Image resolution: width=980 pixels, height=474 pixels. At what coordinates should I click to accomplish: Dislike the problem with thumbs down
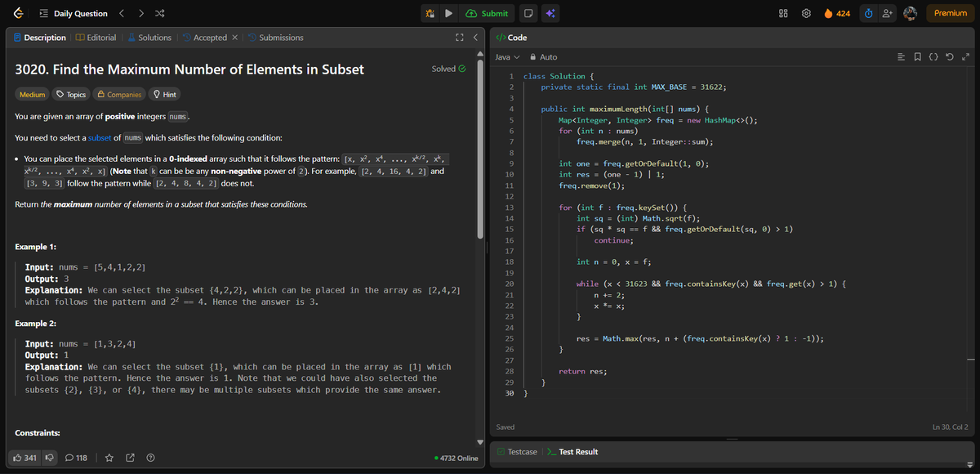(49, 458)
